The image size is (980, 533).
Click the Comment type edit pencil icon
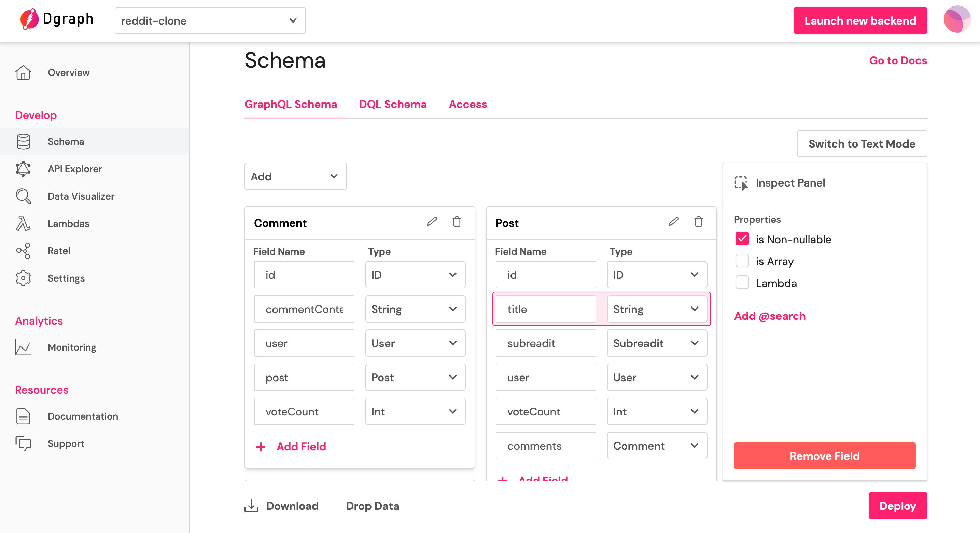pyautogui.click(x=432, y=222)
